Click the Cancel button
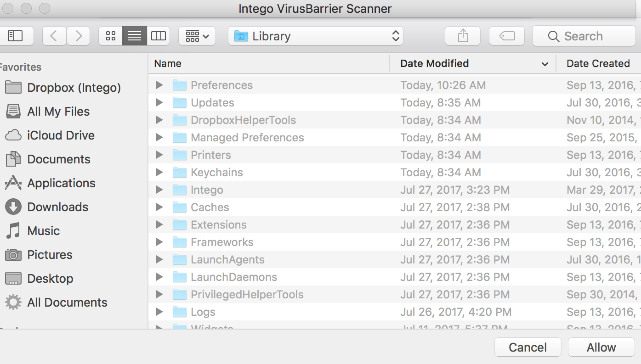Viewport: 641px width, 364px height. pos(528,347)
